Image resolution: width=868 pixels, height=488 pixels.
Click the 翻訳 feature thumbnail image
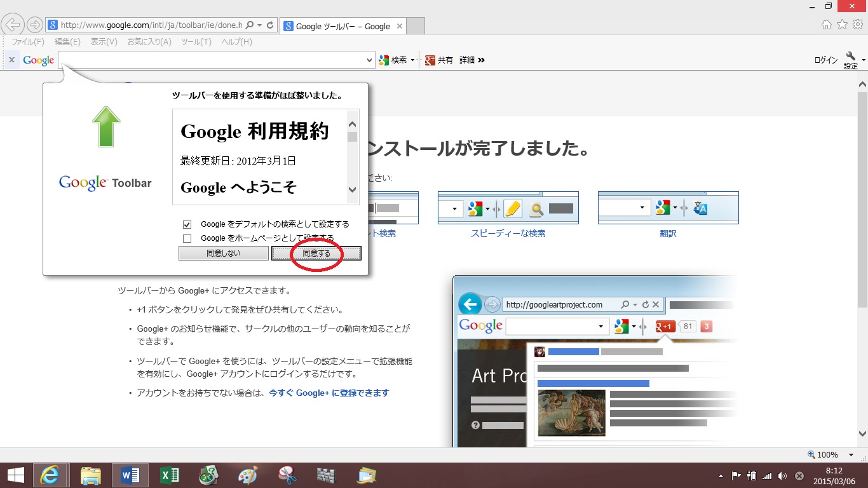[668, 208]
